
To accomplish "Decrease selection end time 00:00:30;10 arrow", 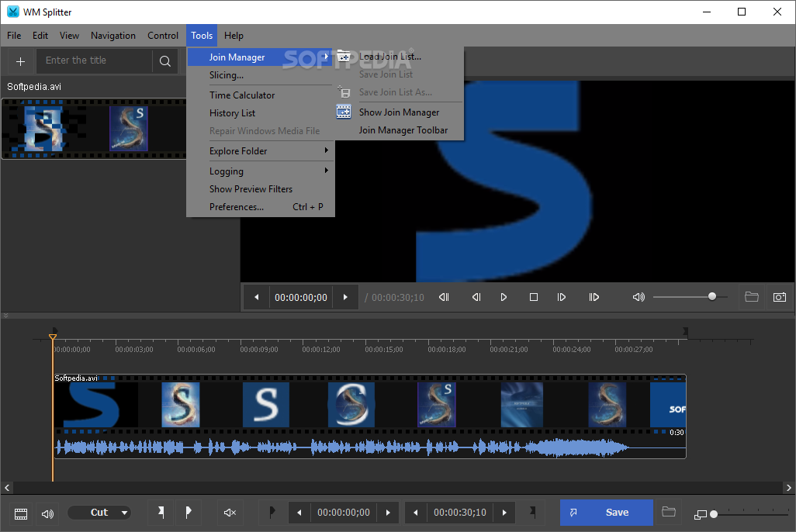I will pos(415,513).
